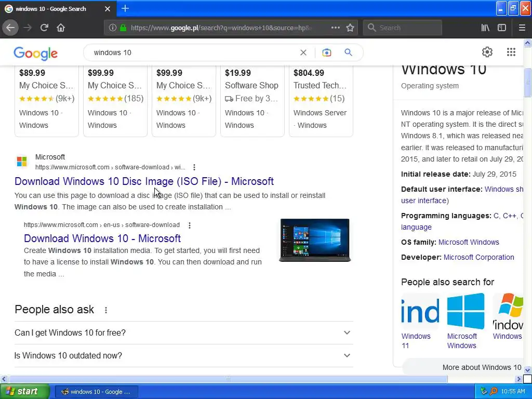
Task: Click the browser Search field in toolbar
Action: click(x=403, y=28)
